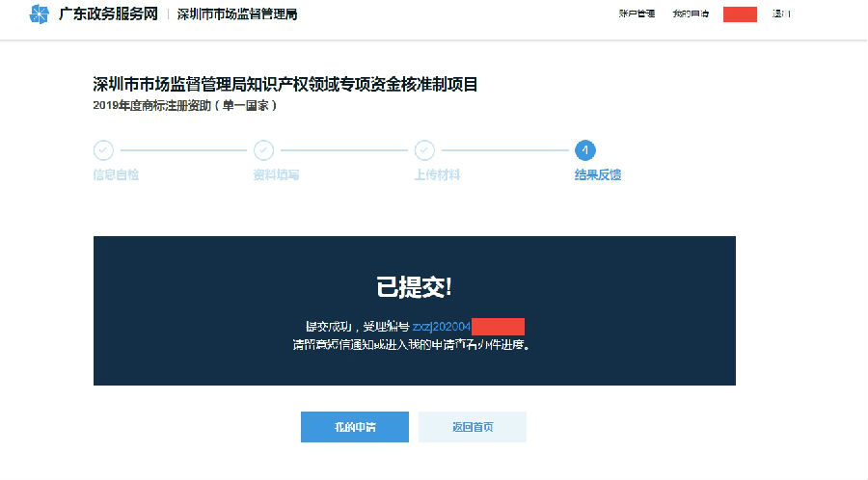868x480 pixels.
Task: Select the 信息自检 step label
Action: point(116,175)
